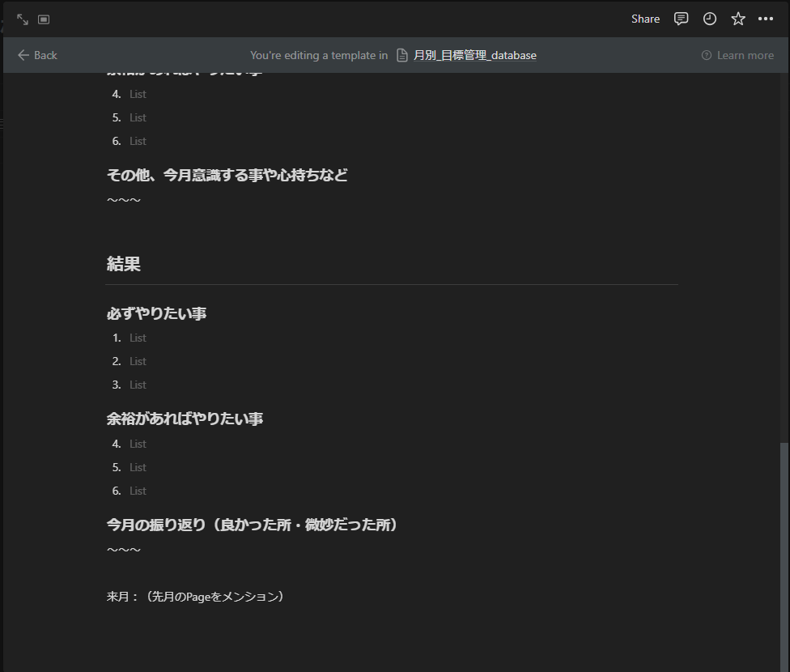This screenshot has width=790, height=672.
Task: Click the 来月：（先月のPageをメンション） line
Action: [195, 597]
